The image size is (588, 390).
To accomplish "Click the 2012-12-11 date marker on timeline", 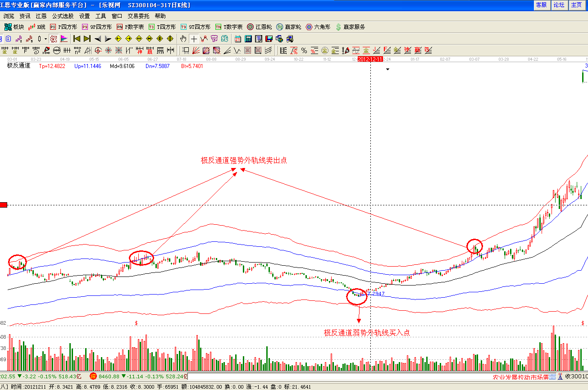I will 370,59.
